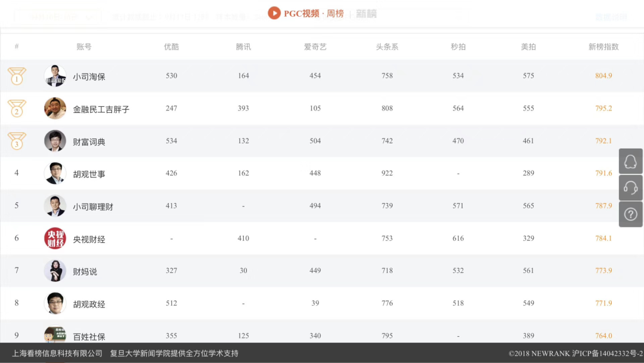Click the 美拍 column header
The height and width of the screenshot is (363, 644).
(x=528, y=47)
